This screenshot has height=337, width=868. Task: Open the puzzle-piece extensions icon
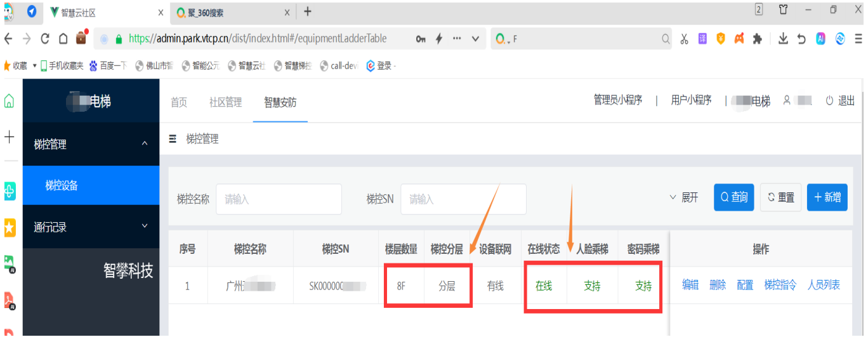757,39
